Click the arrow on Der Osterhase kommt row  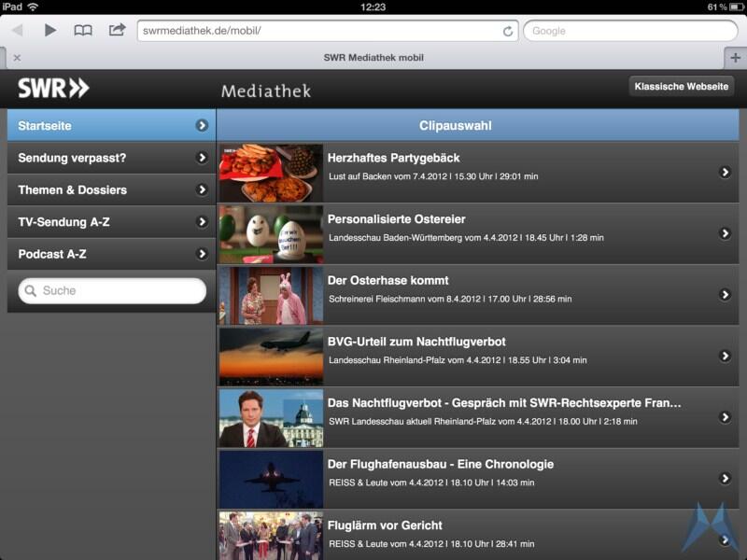[x=725, y=295]
